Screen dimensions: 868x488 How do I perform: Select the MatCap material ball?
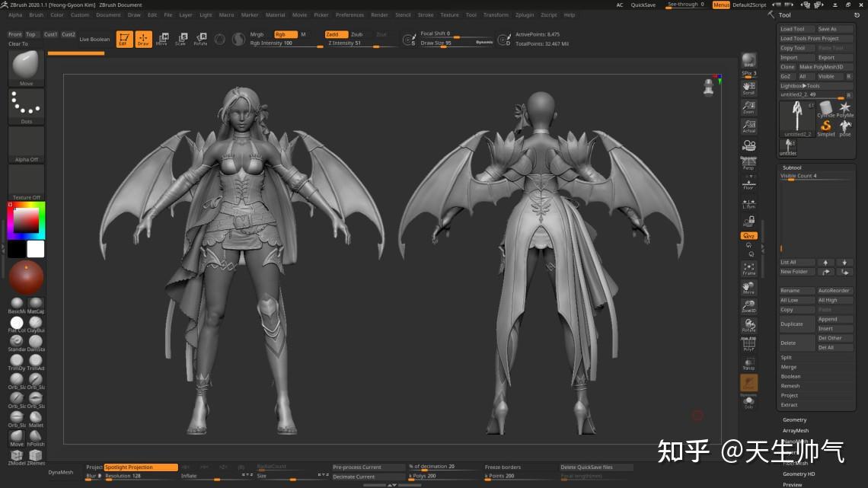36,305
